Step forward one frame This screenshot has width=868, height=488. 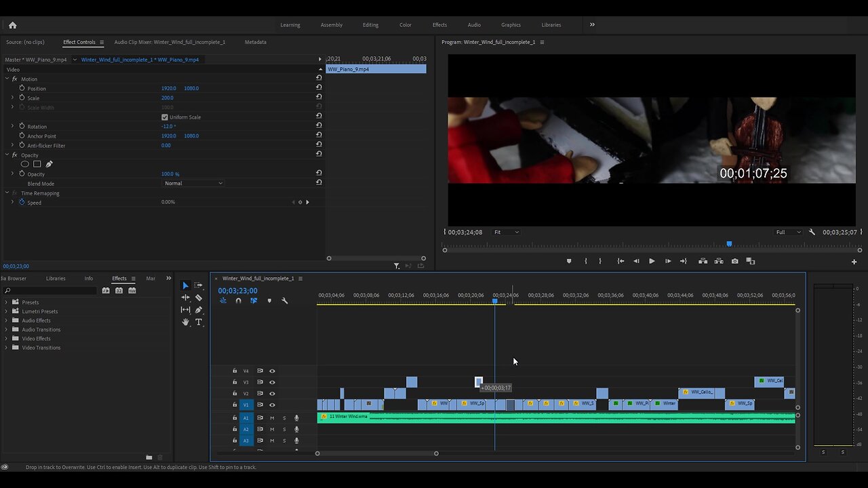pos(668,261)
